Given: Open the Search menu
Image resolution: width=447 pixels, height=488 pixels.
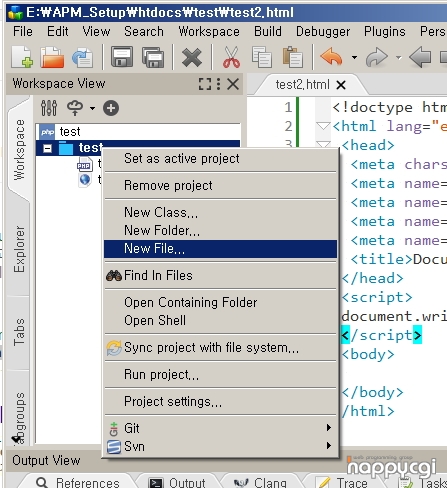Looking at the screenshot, I should click(x=144, y=32).
